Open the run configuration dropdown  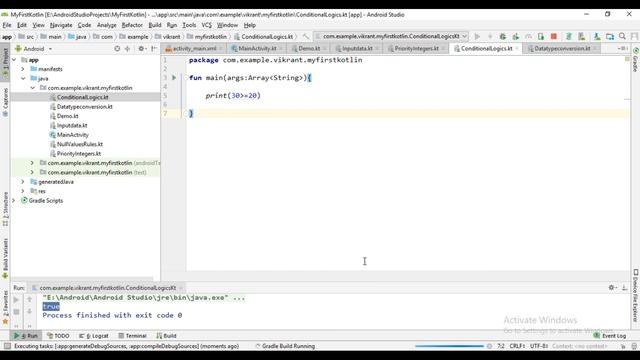click(x=391, y=36)
